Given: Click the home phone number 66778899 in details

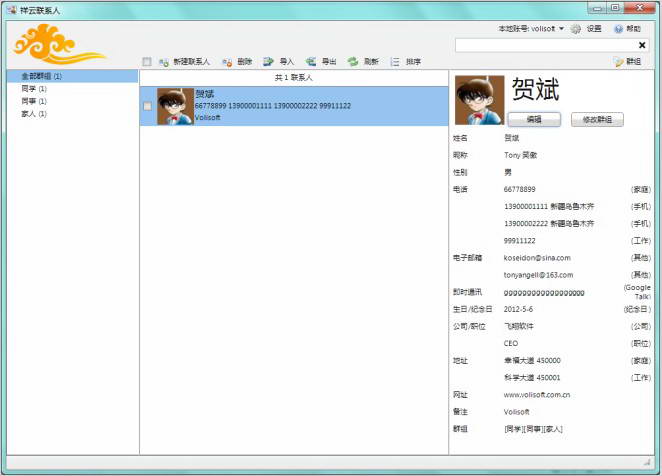Looking at the screenshot, I should (519, 189).
